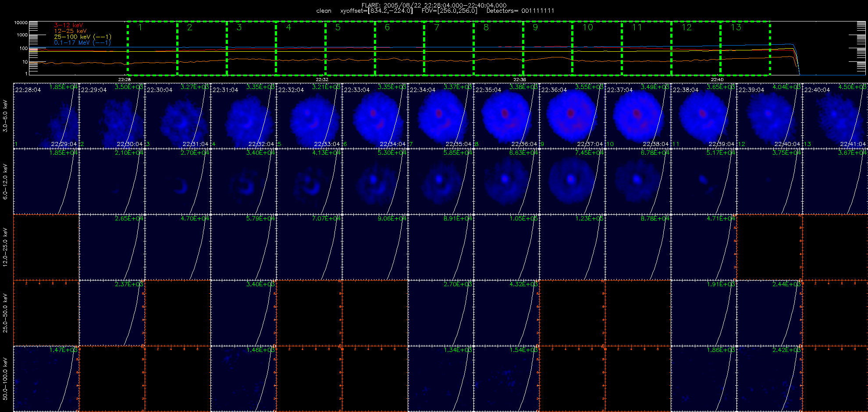868x412 pixels.
Task: Click the '22:40' tick label under the light curve
Action: tap(717, 79)
